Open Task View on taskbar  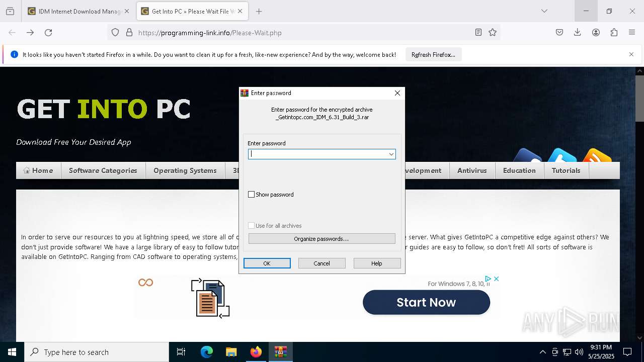(x=181, y=352)
